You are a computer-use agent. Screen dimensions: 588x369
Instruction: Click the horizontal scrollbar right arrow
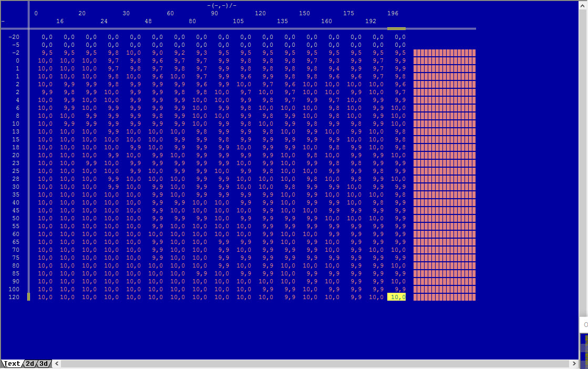573,363
